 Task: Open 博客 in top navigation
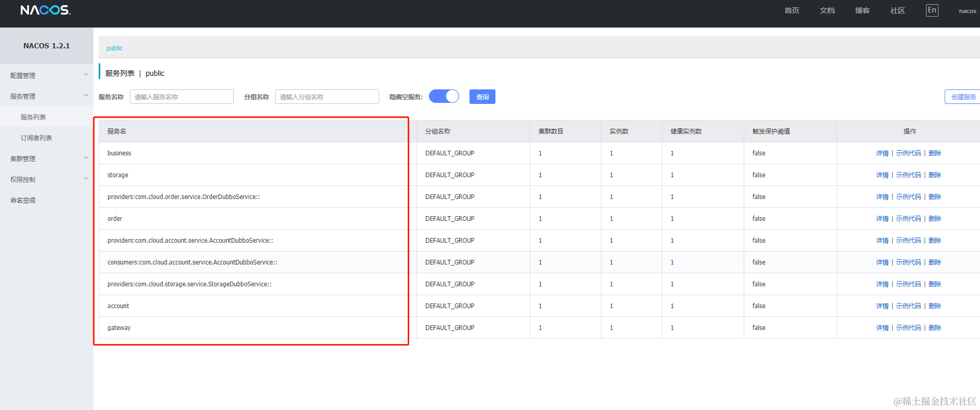point(863,10)
